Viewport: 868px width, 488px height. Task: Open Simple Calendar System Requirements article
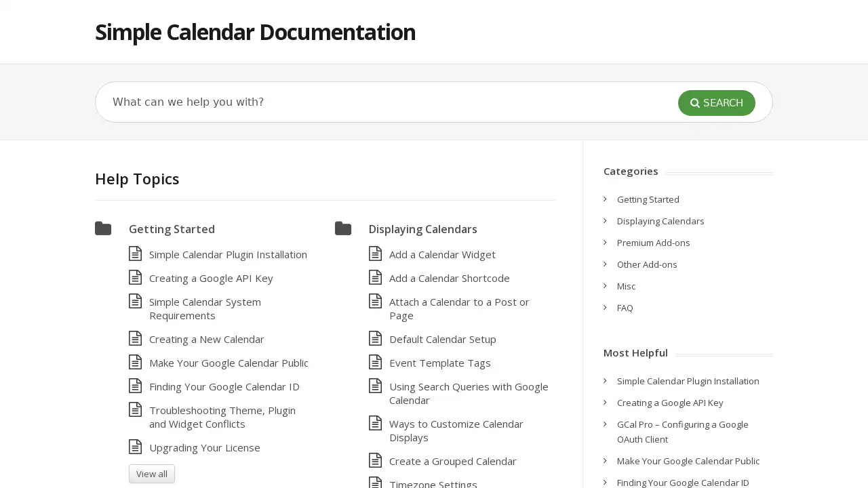coord(205,308)
